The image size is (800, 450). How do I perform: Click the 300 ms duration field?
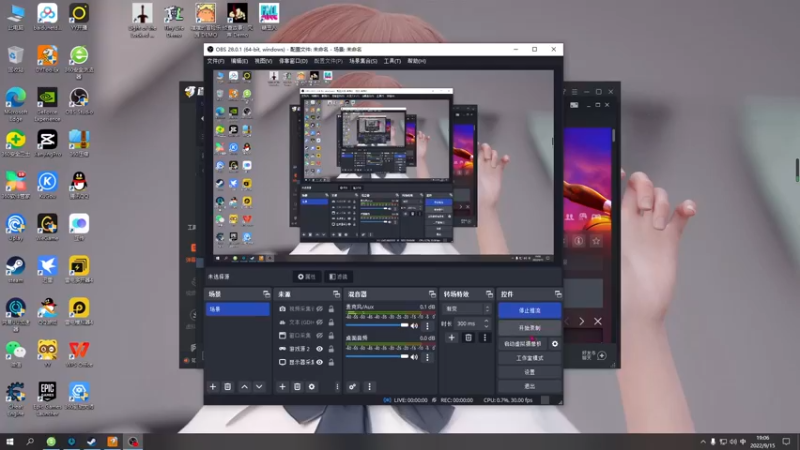click(467, 323)
